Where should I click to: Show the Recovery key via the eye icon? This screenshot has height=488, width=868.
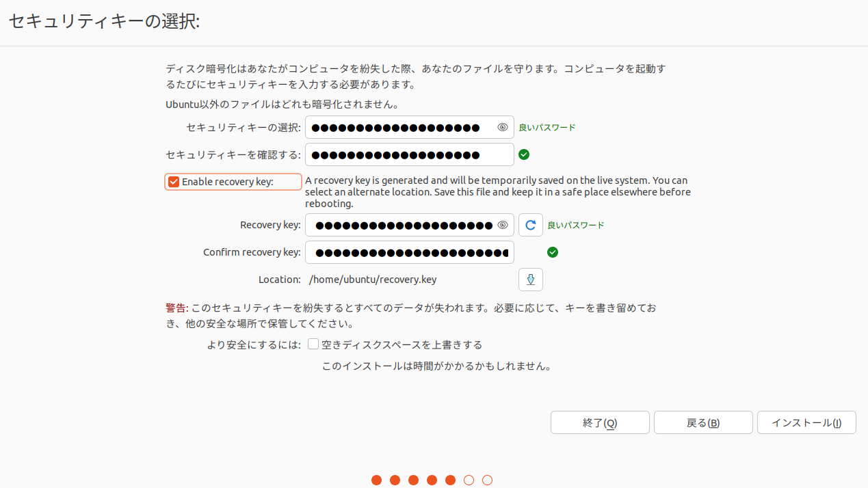coord(503,224)
